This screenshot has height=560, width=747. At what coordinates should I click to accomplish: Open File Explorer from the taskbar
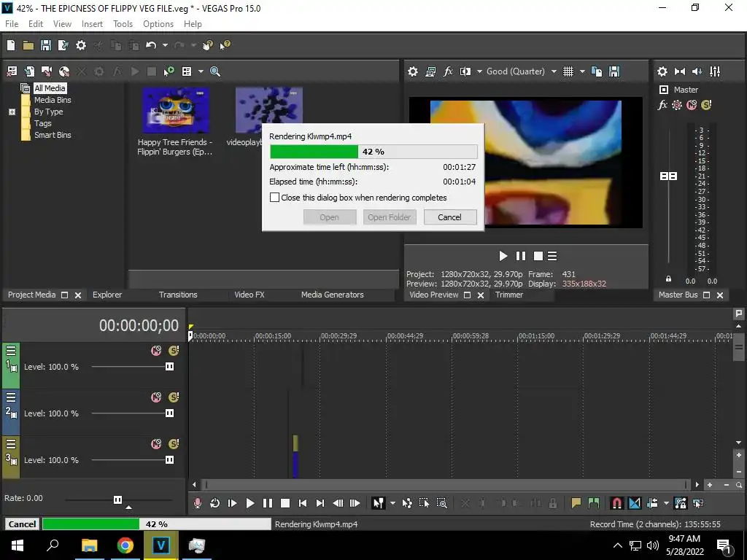pos(89,545)
